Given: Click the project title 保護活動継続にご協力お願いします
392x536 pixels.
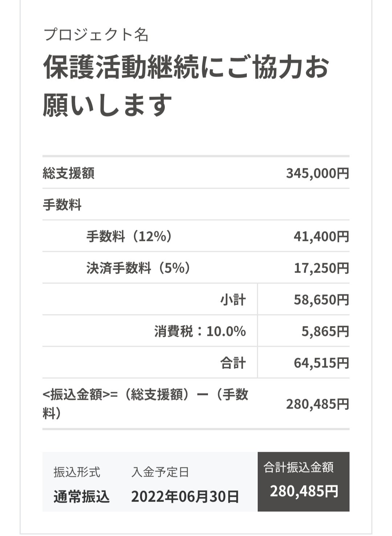Looking at the screenshot, I should point(186,86).
